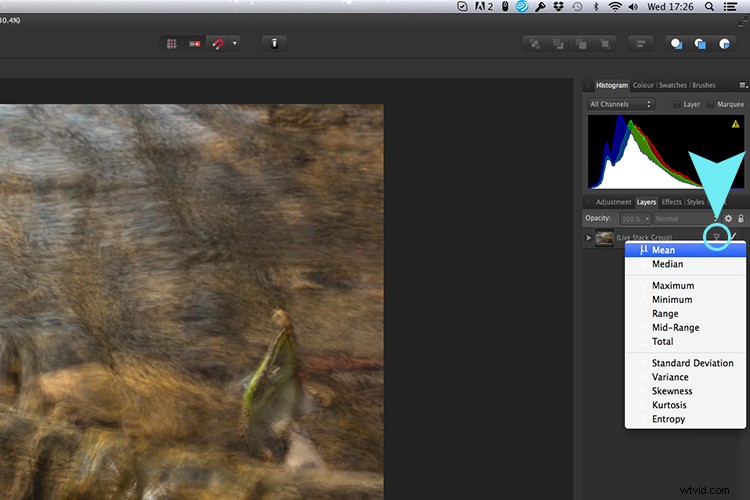Click the last boolean geometry icon
750x500 pixels.
coord(724,44)
